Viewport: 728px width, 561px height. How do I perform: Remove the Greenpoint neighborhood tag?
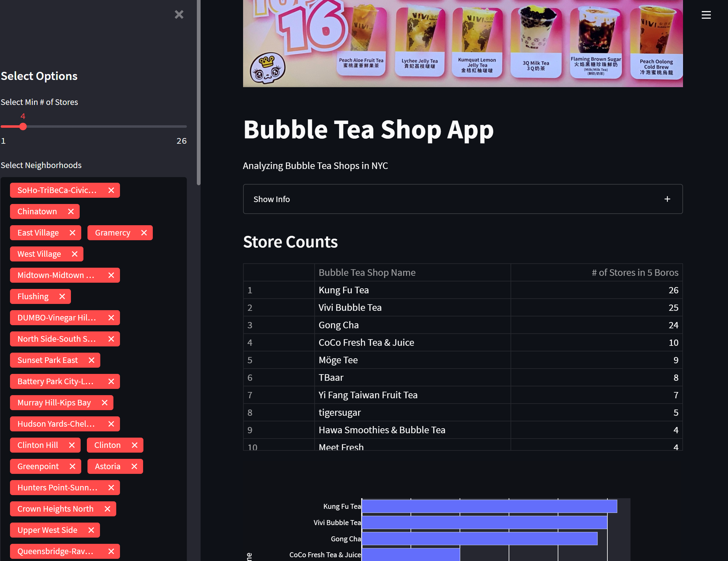click(72, 466)
